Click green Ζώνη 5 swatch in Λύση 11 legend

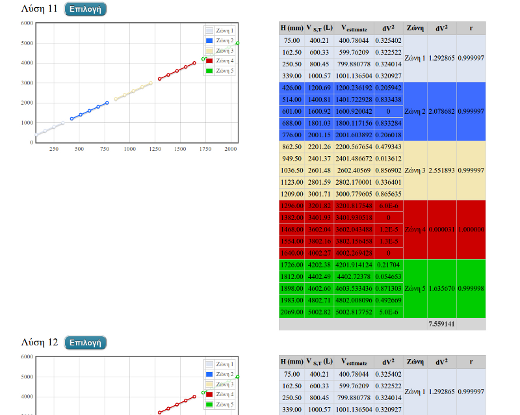209,71
